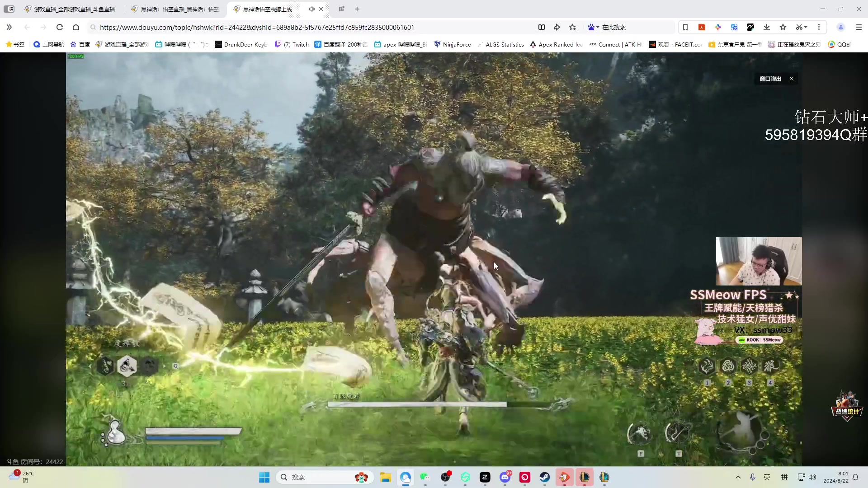Viewport: 868px width, 488px height.
Task: Open the black-green chart extension icon
Action: point(750,27)
